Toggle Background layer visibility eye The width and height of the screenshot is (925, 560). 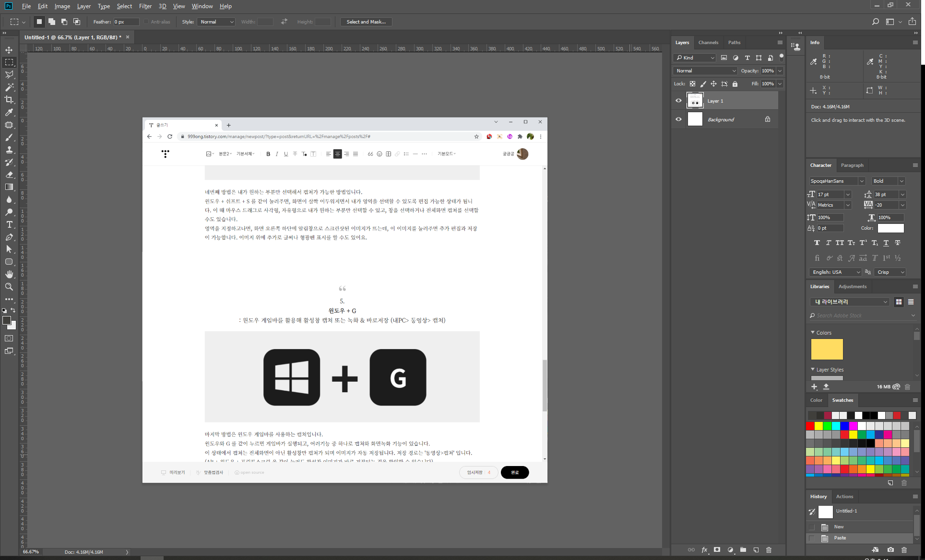point(678,119)
